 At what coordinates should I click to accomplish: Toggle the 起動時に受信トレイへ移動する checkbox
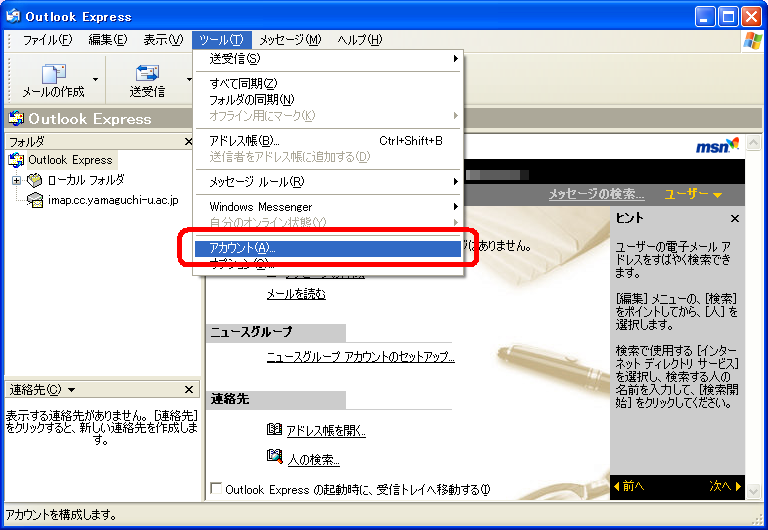pyautogui.click(x=216, y=488)
